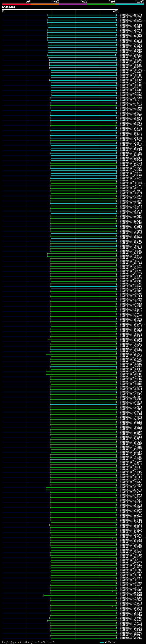This screenshot has width=146, height=644.
Task: Open hit UniRef100_B9IA36
Action: pyautogui.click(x=131, y=17)
